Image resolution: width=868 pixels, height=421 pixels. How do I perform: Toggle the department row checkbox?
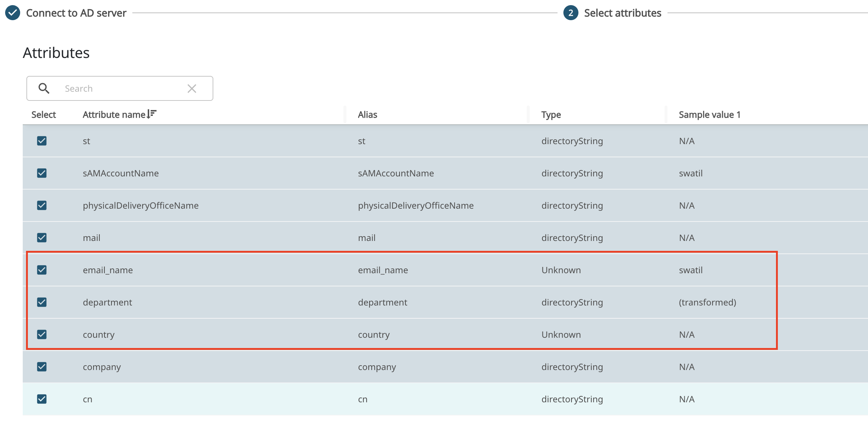tap(42, 302)
